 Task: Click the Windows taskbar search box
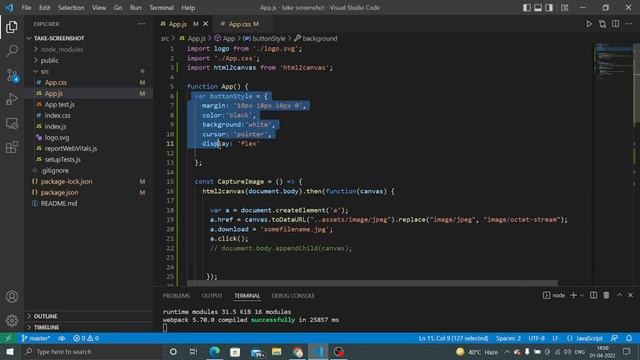tap(92, 351)
